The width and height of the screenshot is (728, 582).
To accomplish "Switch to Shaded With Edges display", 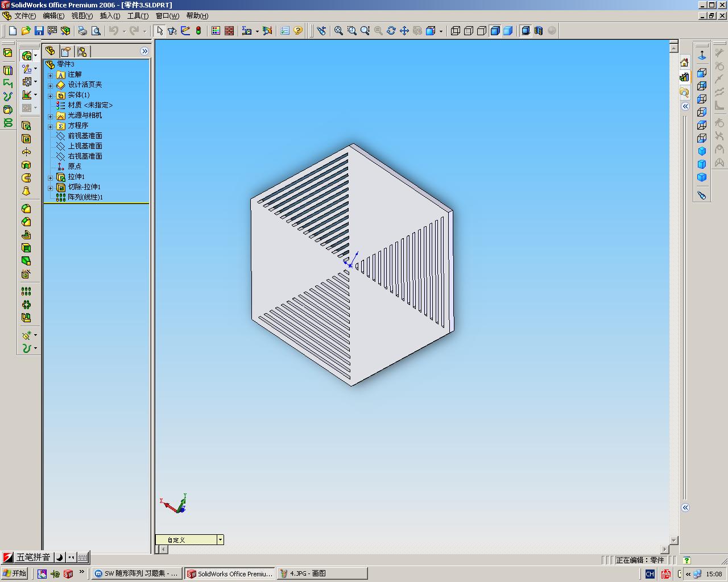I will point(495,31).
